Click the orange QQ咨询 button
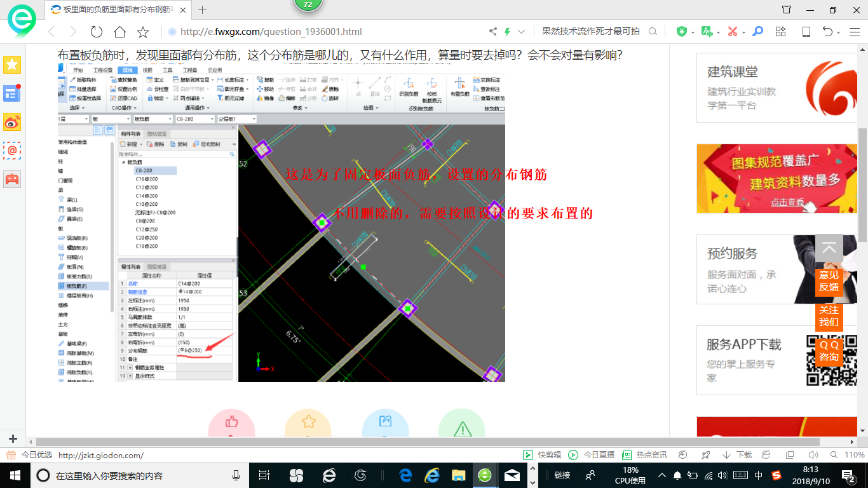This screenshot has height=488, width=868. [829, 351]
